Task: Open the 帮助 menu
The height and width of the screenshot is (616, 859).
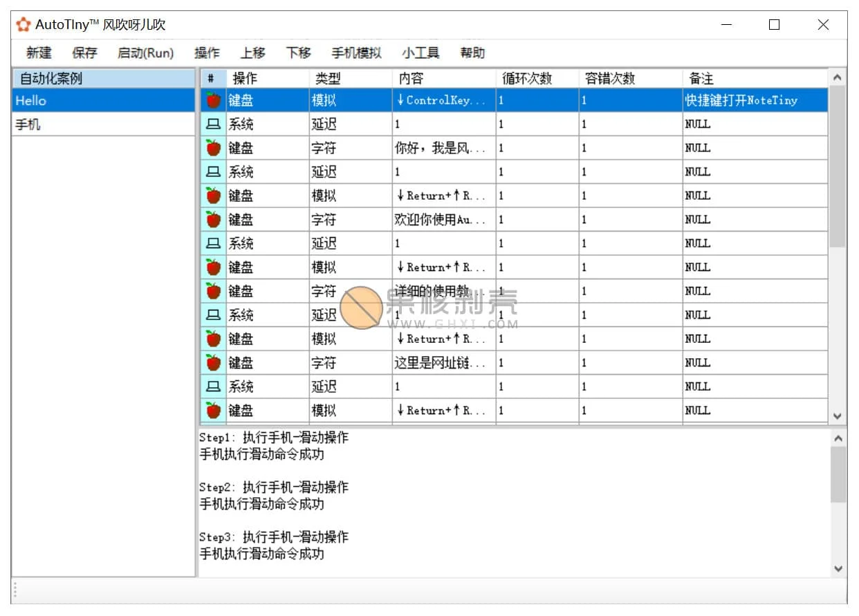Action: [472, 53]
